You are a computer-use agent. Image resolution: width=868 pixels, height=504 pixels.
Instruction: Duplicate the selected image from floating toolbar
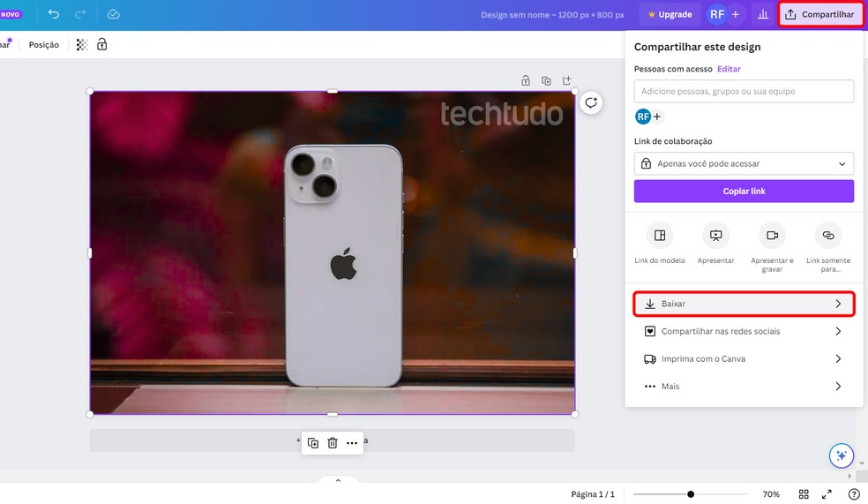[x=313, y=443]
